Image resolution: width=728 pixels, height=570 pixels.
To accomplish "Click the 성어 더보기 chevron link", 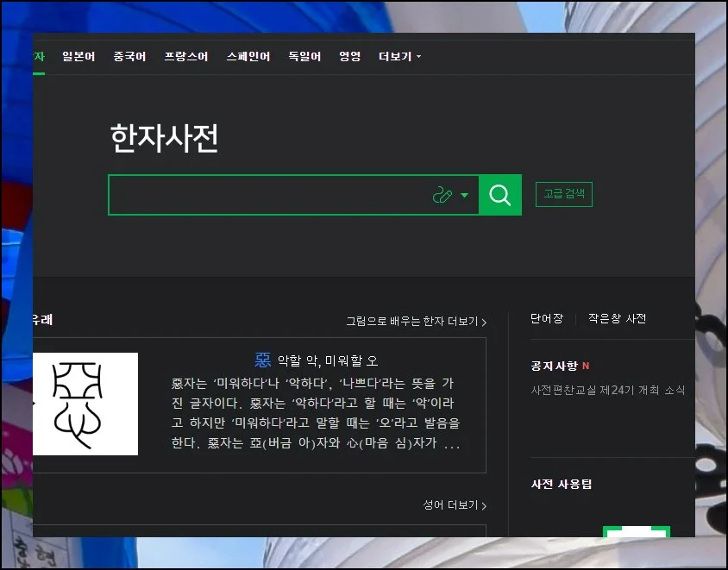I will pyautogui.click(x=455, y=505).
